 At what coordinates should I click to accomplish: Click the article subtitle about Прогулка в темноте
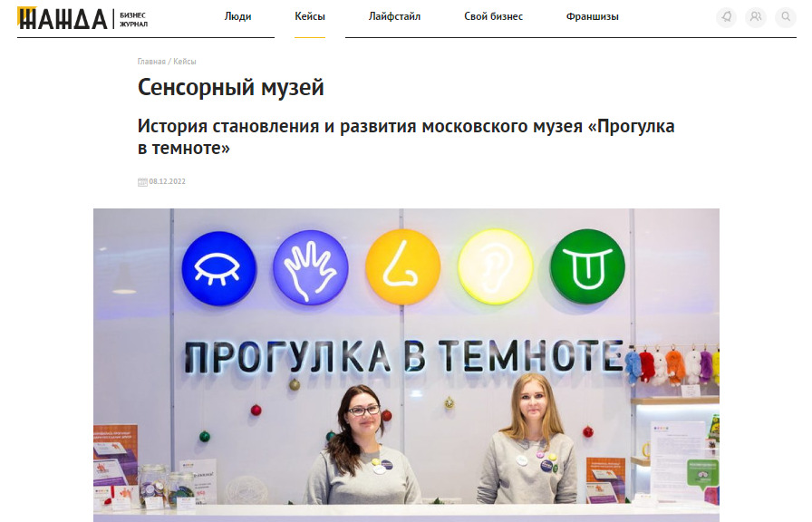[406, 137]
